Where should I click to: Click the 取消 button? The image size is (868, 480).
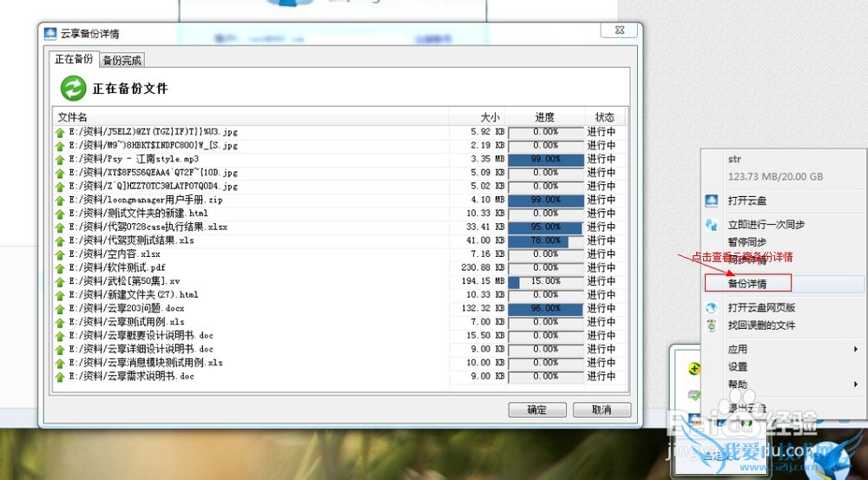pyautogui.click(x=602, y=410)
